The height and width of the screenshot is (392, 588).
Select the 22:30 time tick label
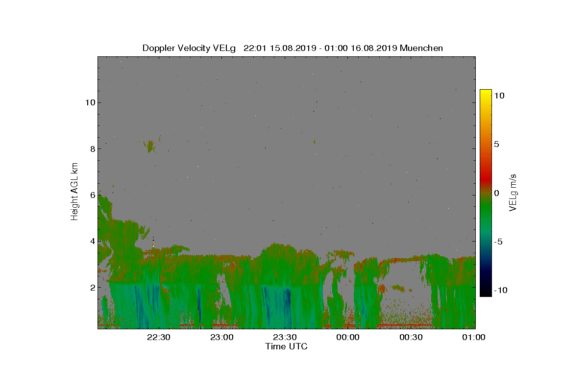(x=158, y=337)
